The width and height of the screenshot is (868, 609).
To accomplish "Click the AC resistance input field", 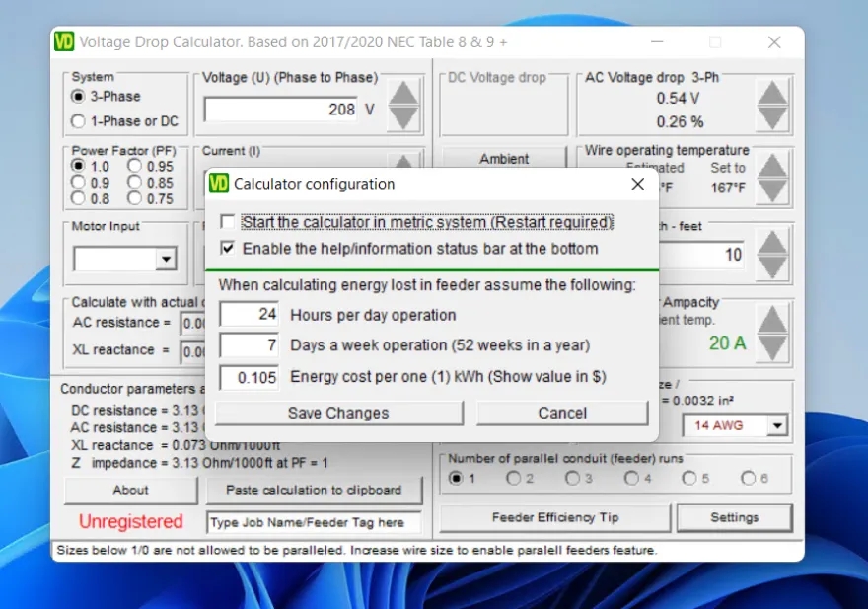I will click(x=193, y=323).
